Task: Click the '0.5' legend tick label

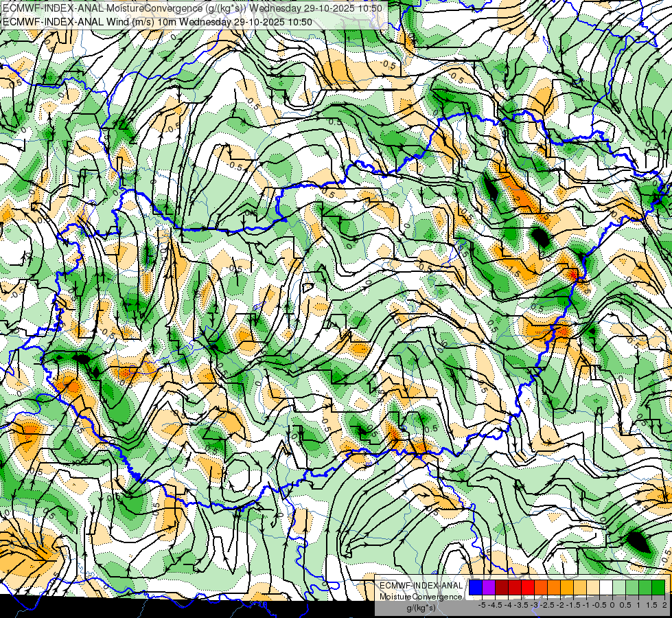Action: tap(625, 605)
